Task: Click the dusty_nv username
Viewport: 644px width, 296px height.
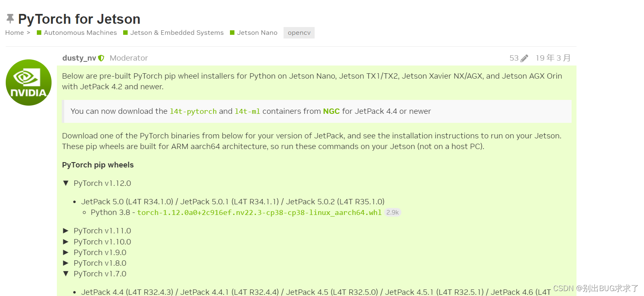Action: pos(79,58)
